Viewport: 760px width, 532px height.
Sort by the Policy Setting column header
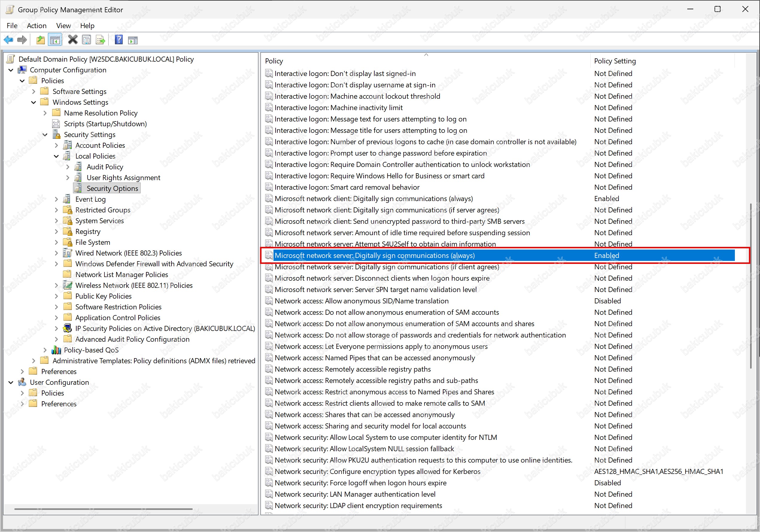[662, 61]
